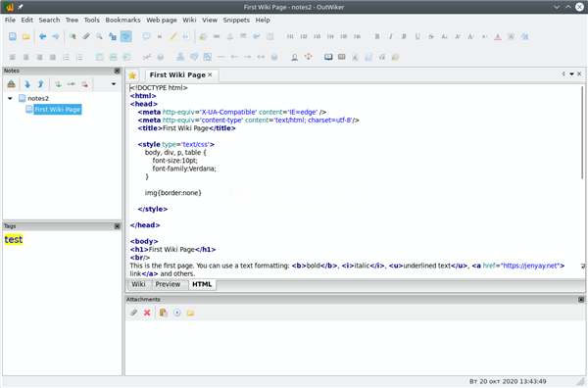Viewport: 588px width, 388px height.
Task: Click the Italic formatting icon
Action: pyautogui.click(x=390, y=36)
